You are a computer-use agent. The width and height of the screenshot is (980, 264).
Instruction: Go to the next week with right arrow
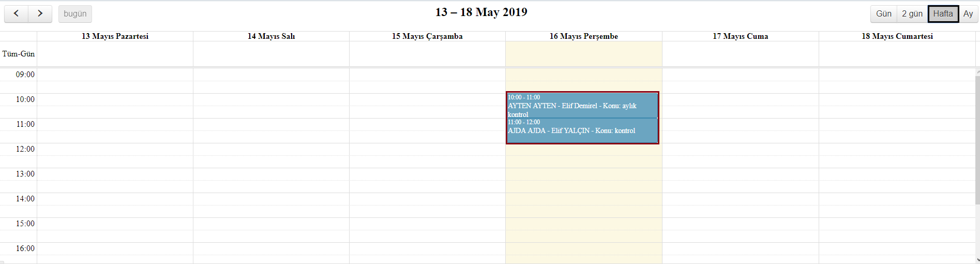tap(40, 13)
